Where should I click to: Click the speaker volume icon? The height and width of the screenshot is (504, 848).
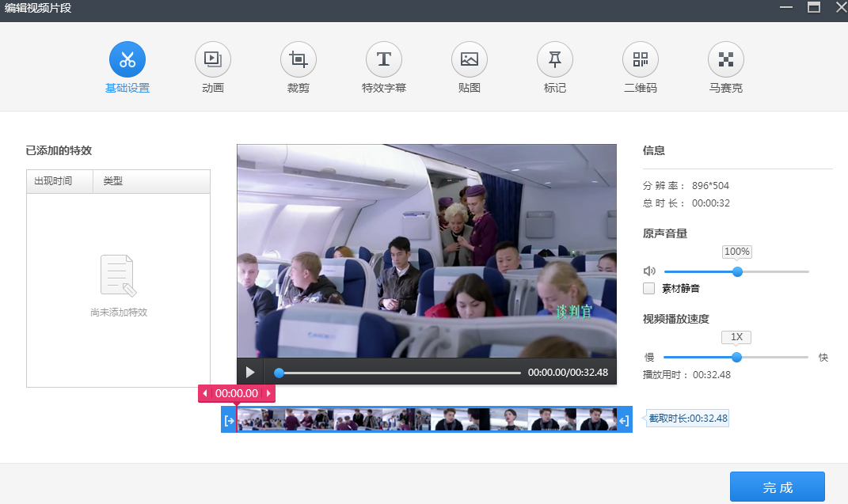(x=649, y=271)
